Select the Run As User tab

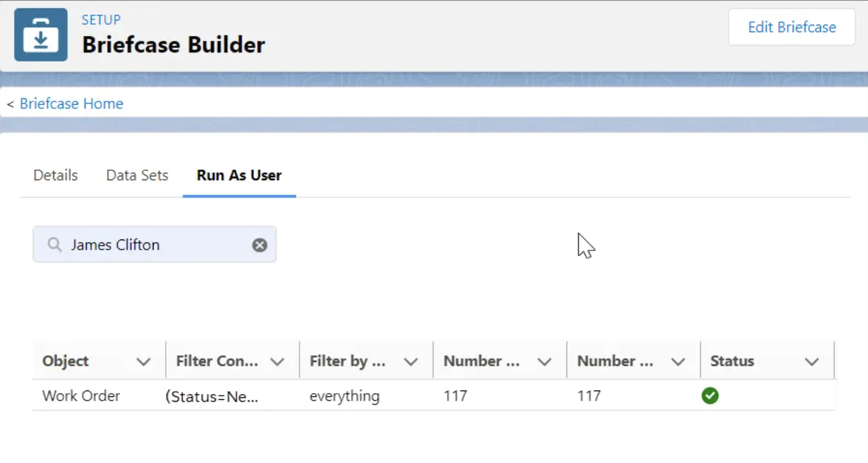[239, 175]
